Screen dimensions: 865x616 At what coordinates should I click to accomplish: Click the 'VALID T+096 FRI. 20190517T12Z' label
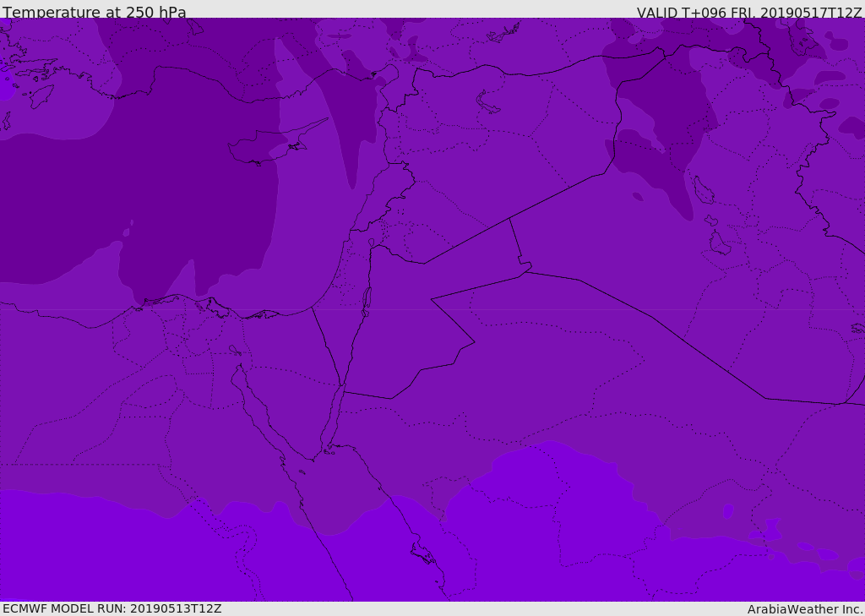(749, 13)
